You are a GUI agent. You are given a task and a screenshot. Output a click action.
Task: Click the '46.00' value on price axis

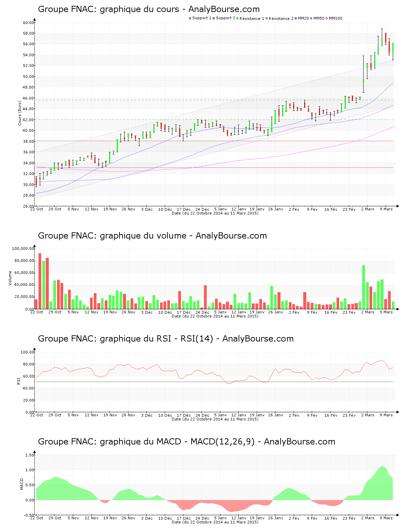click(x=28, y=98)
